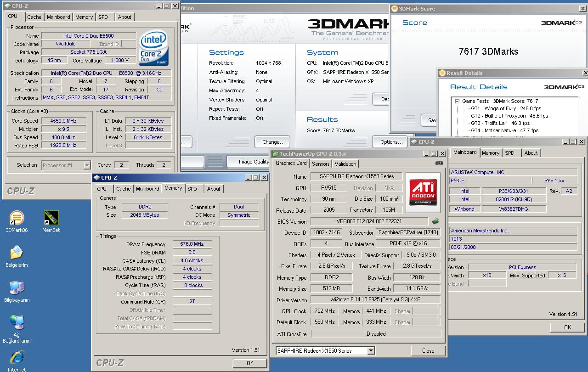Click OK in the CPU-Z Mainboard window
The height and width of the screenshot is (372, 588).
pyautogui.click(x=567, y=327)
